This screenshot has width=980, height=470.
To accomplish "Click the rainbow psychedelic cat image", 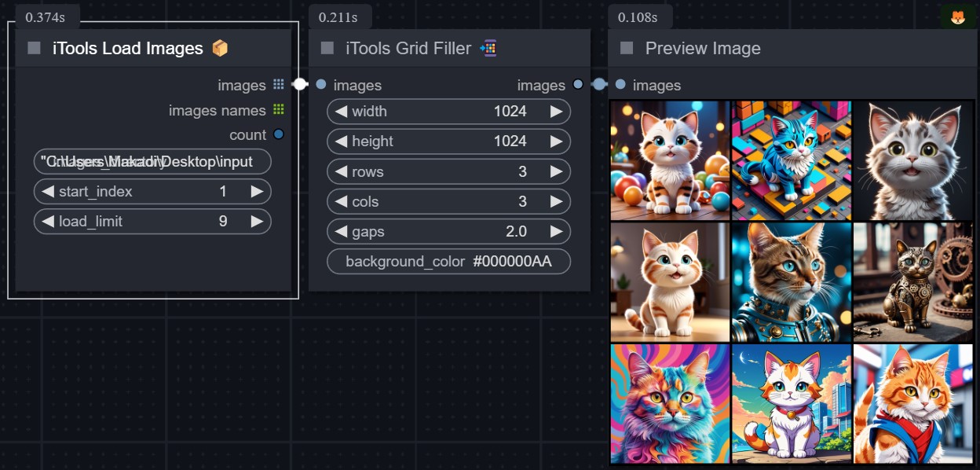I will (x=671, y=404).
